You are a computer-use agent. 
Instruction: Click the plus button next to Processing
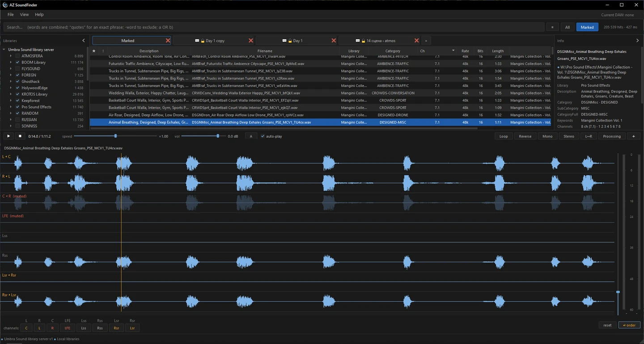(633, 136)
